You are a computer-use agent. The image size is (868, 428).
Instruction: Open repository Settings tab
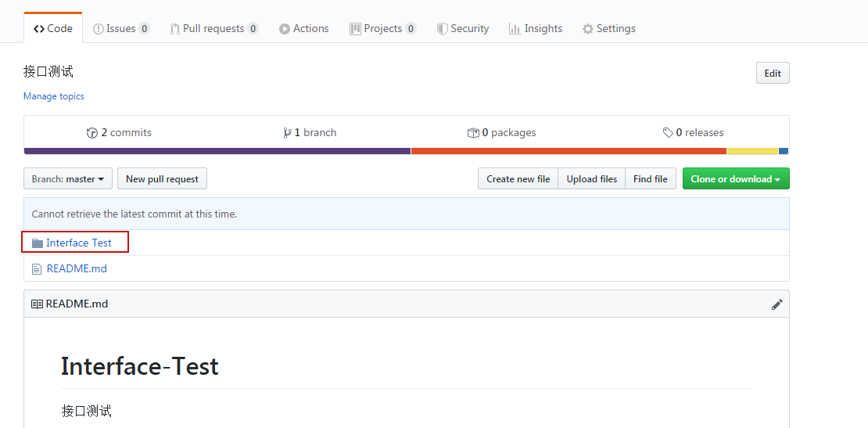click(609, 28)
